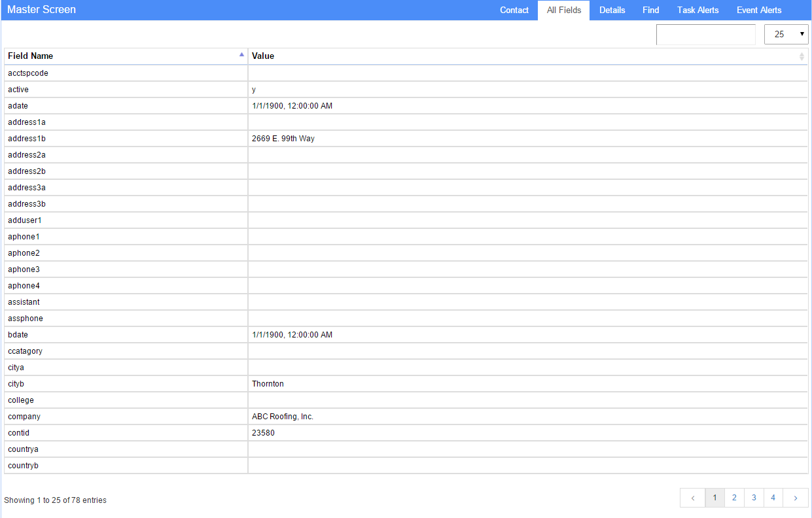The height and width of the screenshot is (518, 812).
Task: Open the 25 entries per page dropdown
Action: tap(786, 35)
